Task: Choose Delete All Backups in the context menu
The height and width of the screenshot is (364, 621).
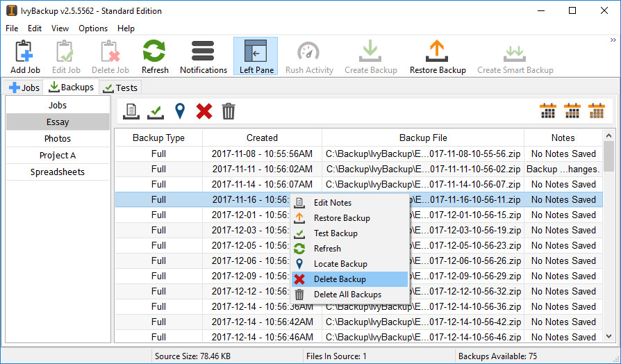Action: click(x=349, y=295)
